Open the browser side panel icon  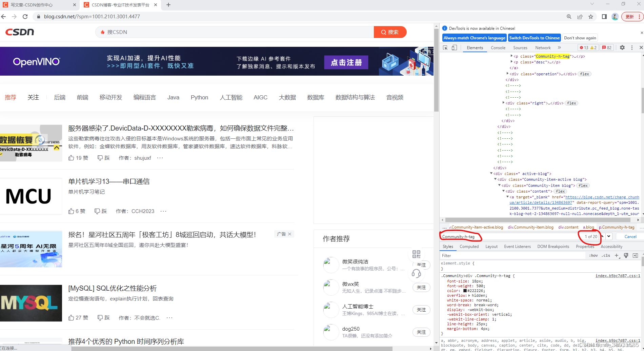tap(604, 17)
